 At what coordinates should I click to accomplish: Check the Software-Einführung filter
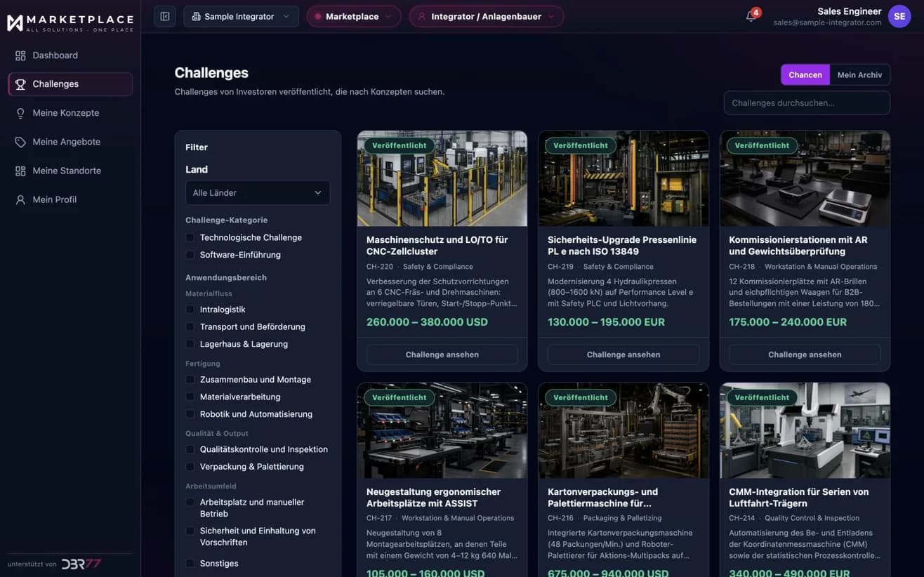coord(190,256)
